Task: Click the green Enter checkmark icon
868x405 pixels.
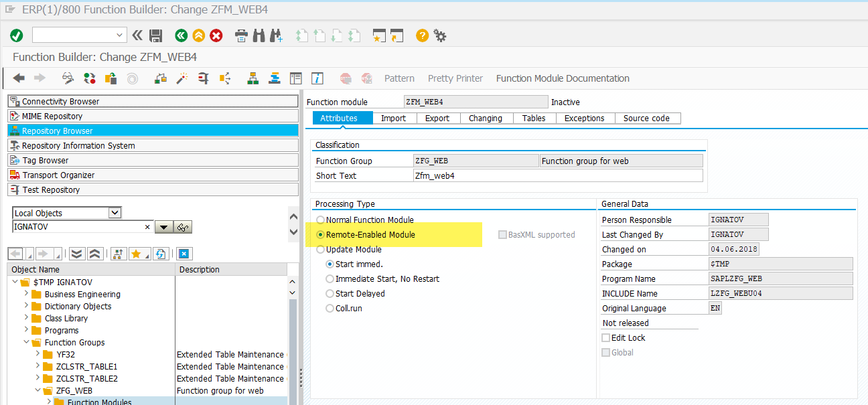Action: 17,35
